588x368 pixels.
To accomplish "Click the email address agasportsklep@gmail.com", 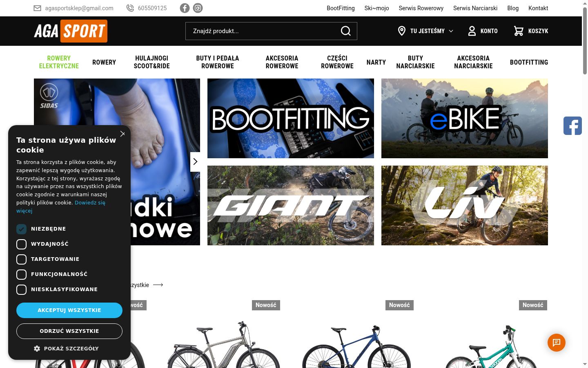I will (x=79, y=8).
